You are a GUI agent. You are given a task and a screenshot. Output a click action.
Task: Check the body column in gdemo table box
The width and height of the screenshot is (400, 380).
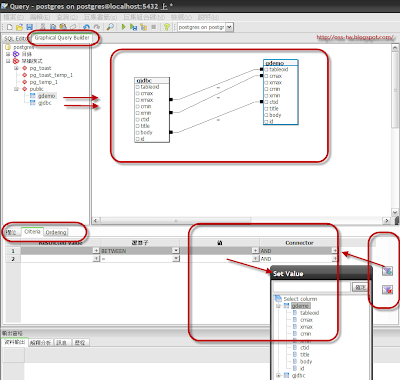(266, 115)
